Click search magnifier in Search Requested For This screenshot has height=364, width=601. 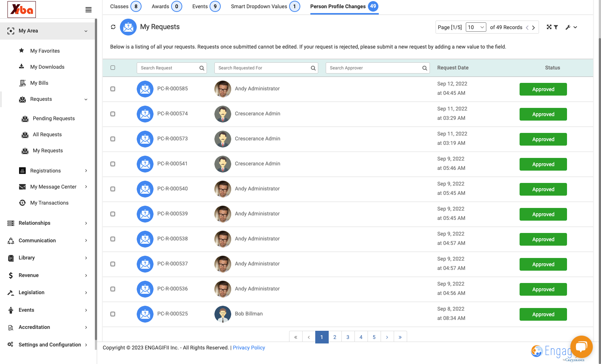(x=313, y=68)
